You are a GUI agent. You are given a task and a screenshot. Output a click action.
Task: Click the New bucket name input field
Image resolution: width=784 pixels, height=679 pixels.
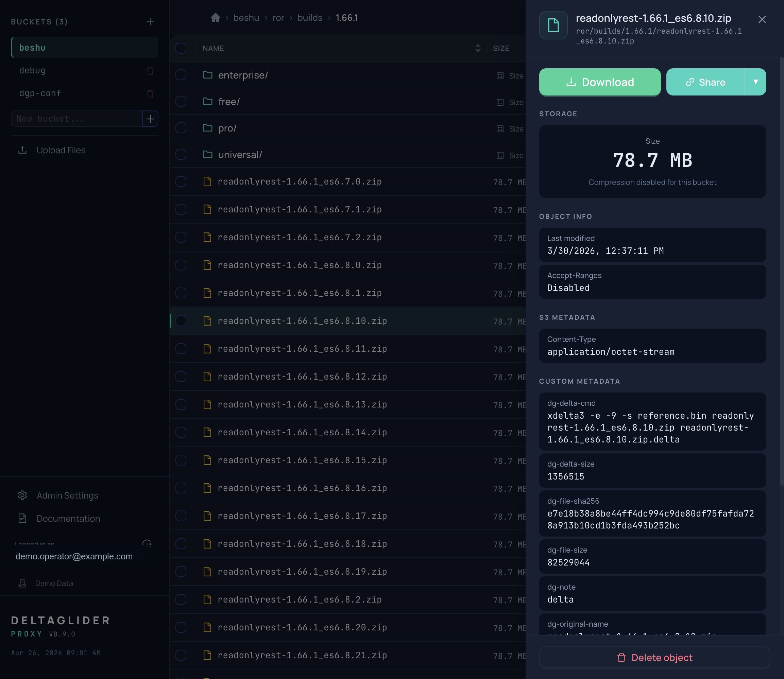tap(76, 119)
